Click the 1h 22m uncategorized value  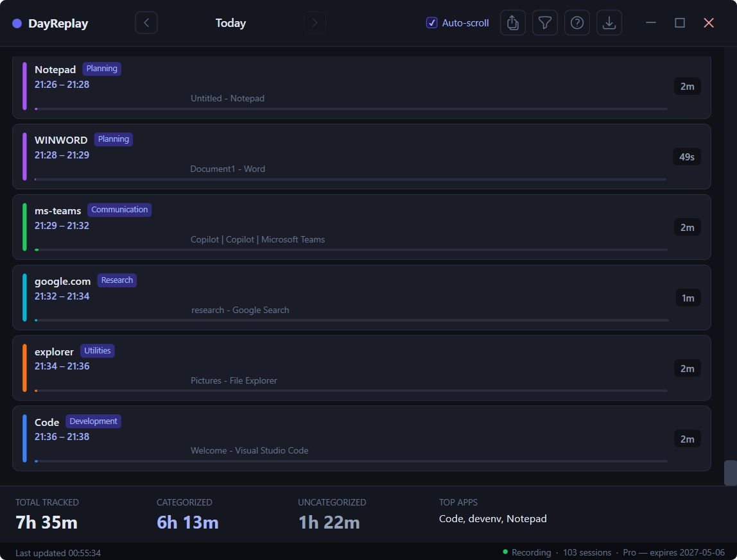(329, 522)
